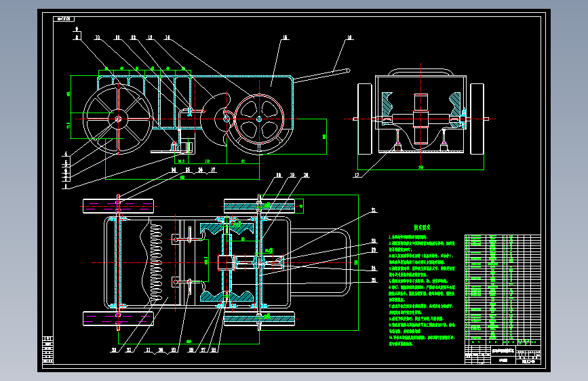Click part callout number 12

pyautogui.click(x=133, y=37)
